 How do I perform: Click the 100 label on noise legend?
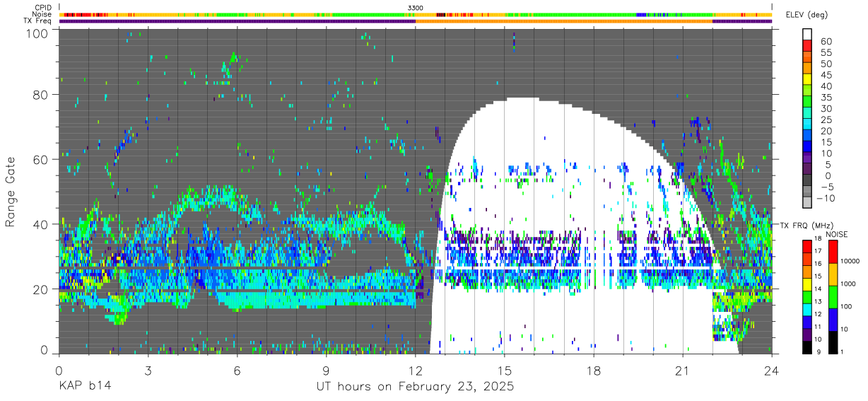pos(845,307)
